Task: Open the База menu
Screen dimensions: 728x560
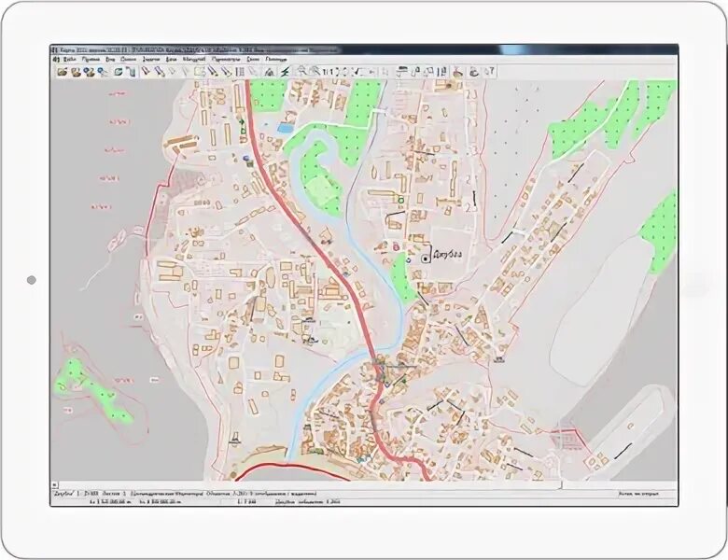Action: click(172, 60)
